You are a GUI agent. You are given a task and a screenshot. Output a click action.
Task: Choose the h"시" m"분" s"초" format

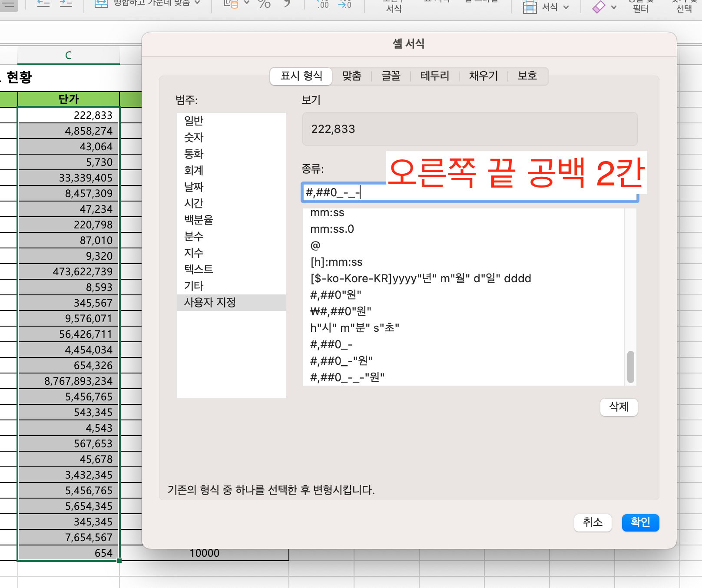464,328
